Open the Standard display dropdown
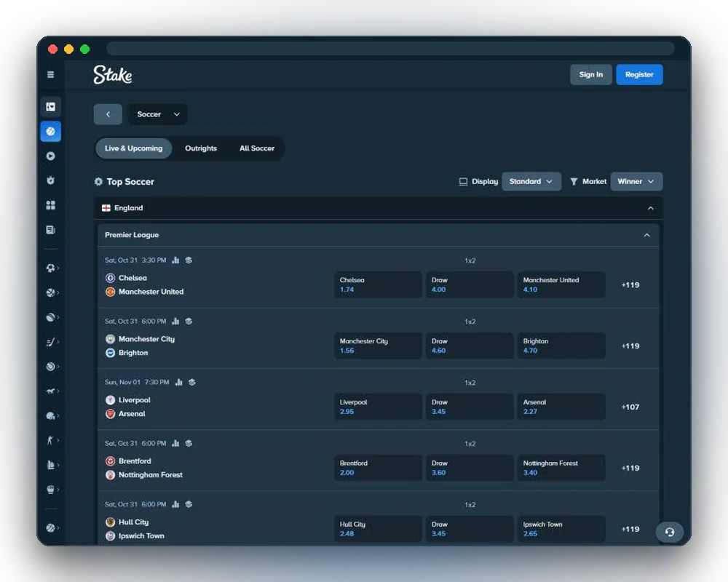 [x=531, y=181]
